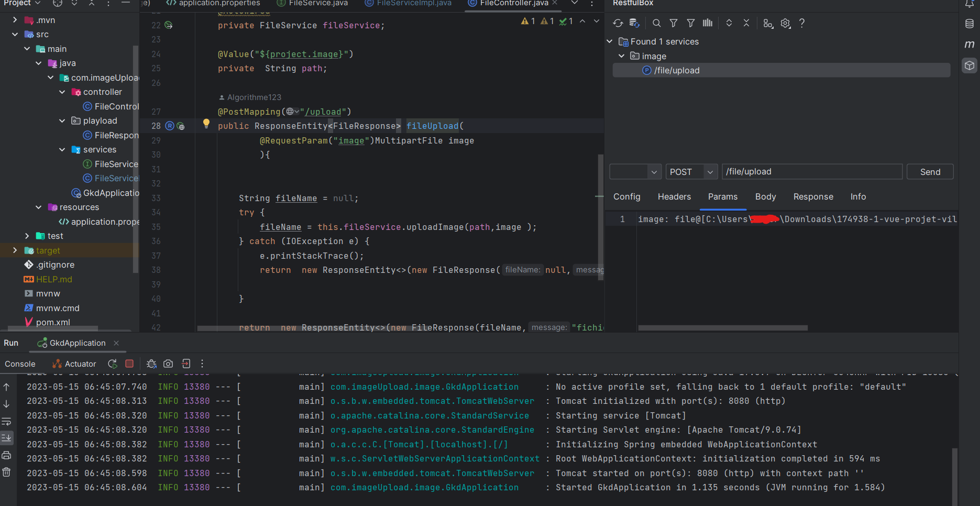Image resolution: width=980 pixels, height=506 pixels.
Task: Open the RestfulBox settings gear dropdown
Action: 785,23
